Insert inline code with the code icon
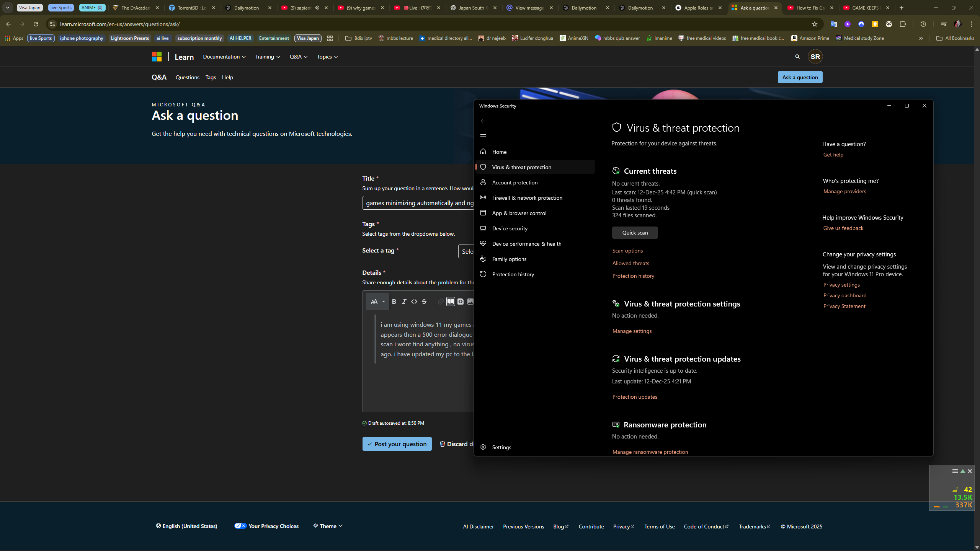Screen dimensions: 980x551 click(414, 302)
